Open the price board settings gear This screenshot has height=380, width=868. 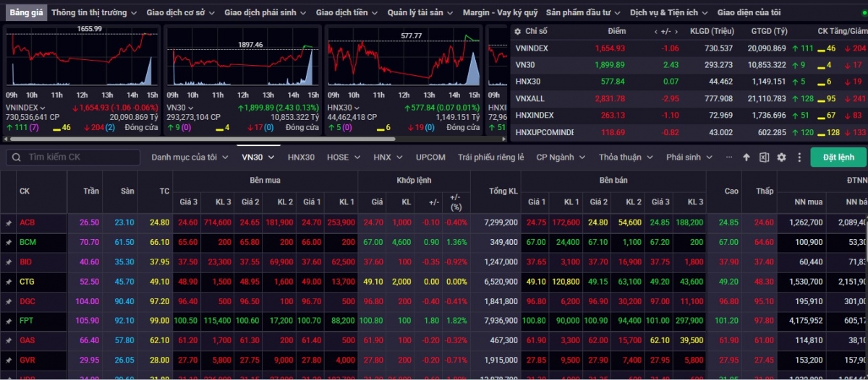[x=781, y=157]
